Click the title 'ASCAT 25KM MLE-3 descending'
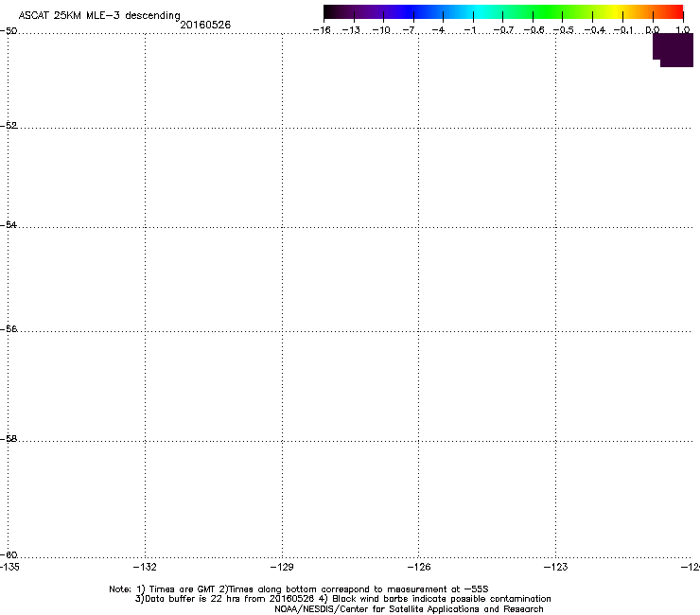 (99, 16)
